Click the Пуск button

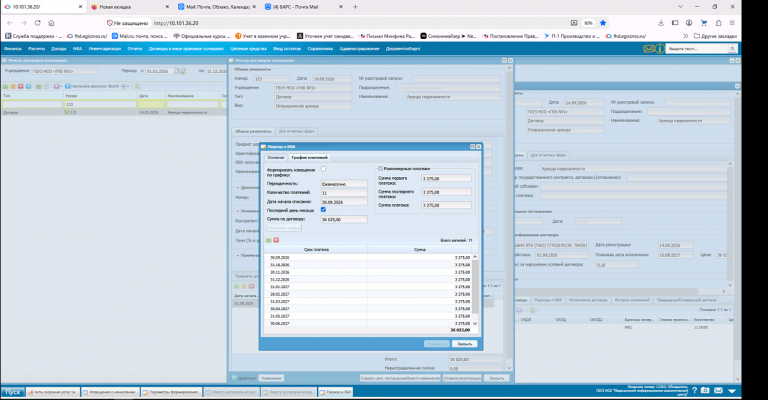(13, 392)
